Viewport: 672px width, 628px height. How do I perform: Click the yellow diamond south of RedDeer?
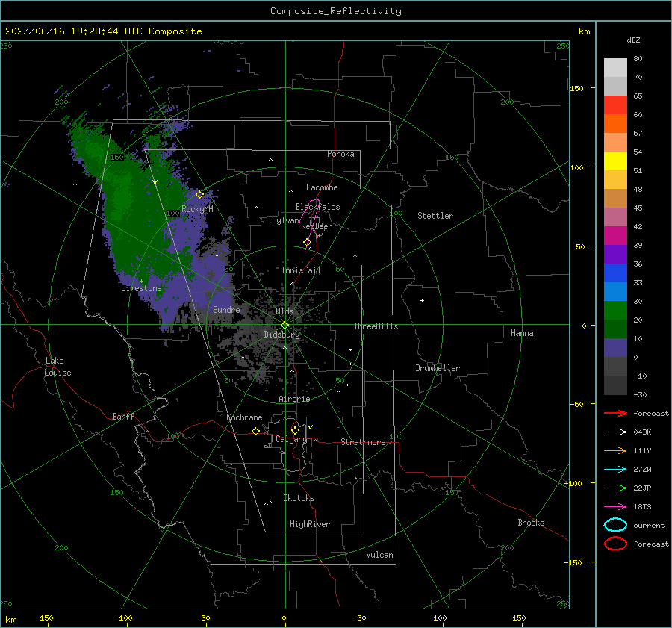point(307,243)
